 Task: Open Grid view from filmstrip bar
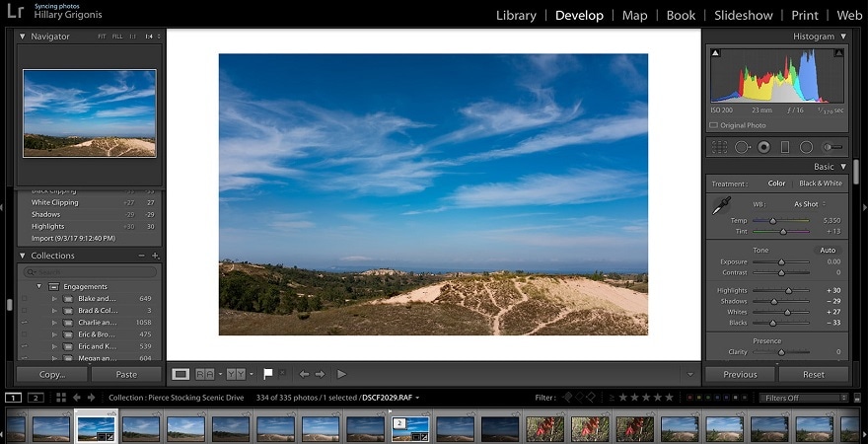pos(61,398)
